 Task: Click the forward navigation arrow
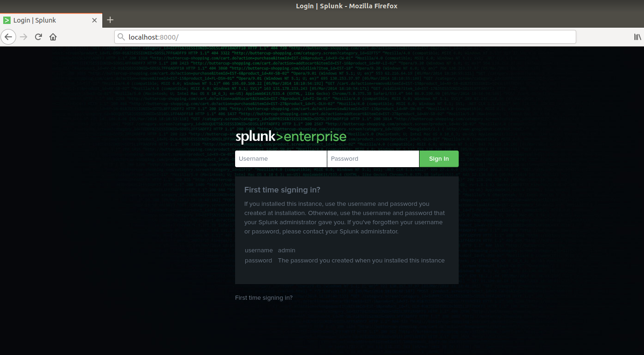pos(24,37)
